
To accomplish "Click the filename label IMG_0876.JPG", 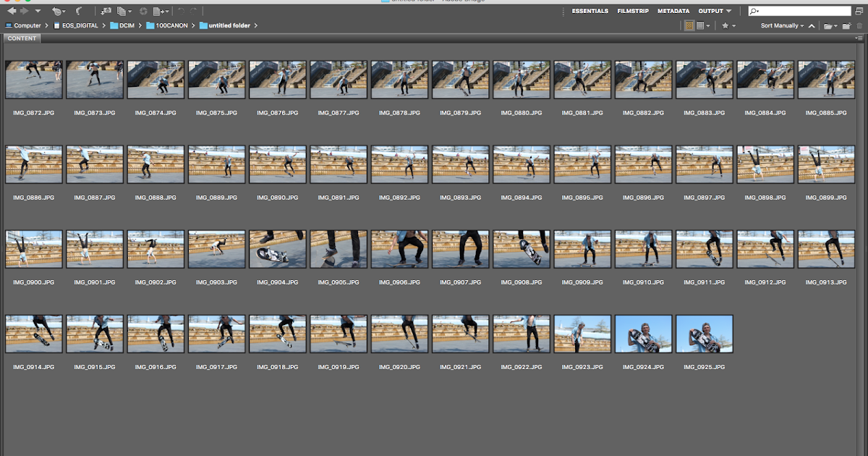I will coord(278,113).
